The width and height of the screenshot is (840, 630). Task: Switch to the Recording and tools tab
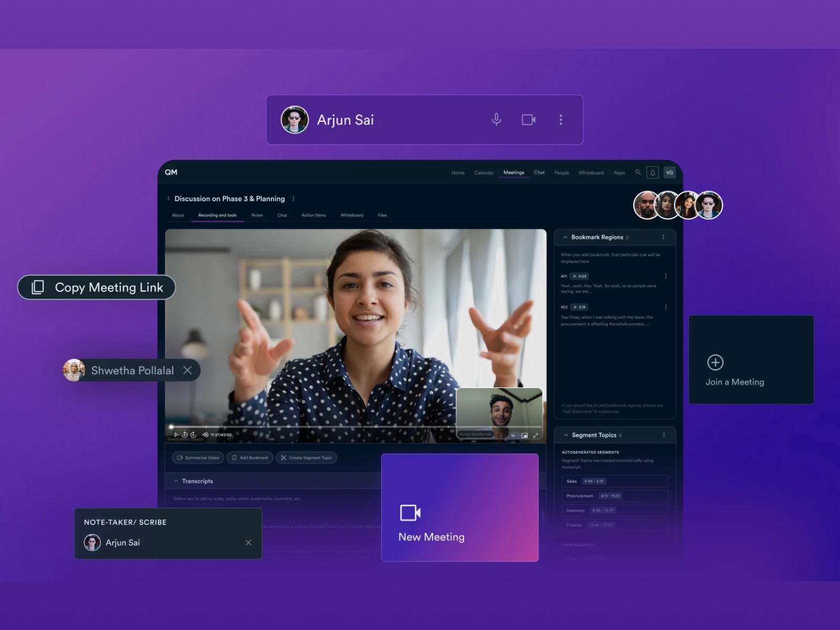[x=217, y=215]
